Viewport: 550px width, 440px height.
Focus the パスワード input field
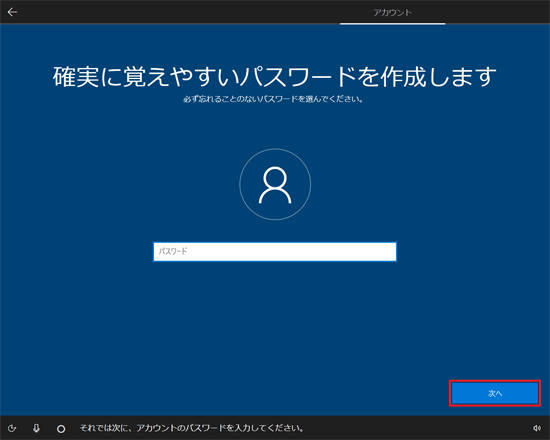275,252
